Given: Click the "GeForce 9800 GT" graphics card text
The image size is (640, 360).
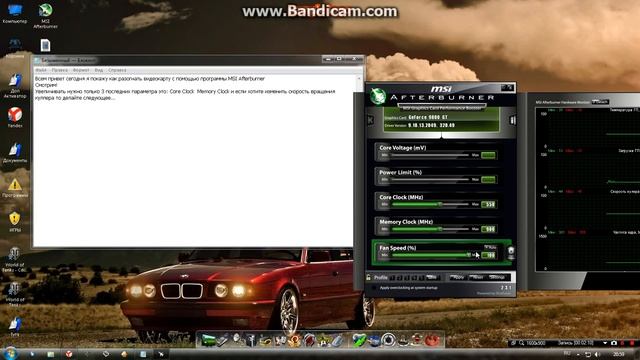Looking at the screenshot, I should pyautogui.click(x=428, y=117).
